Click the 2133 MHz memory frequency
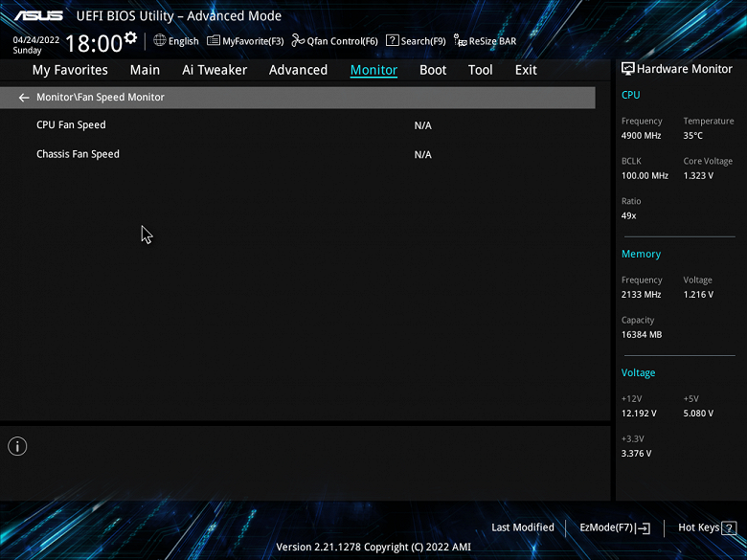Viewport: 747px width, 560px height. [x=642, y=295]
